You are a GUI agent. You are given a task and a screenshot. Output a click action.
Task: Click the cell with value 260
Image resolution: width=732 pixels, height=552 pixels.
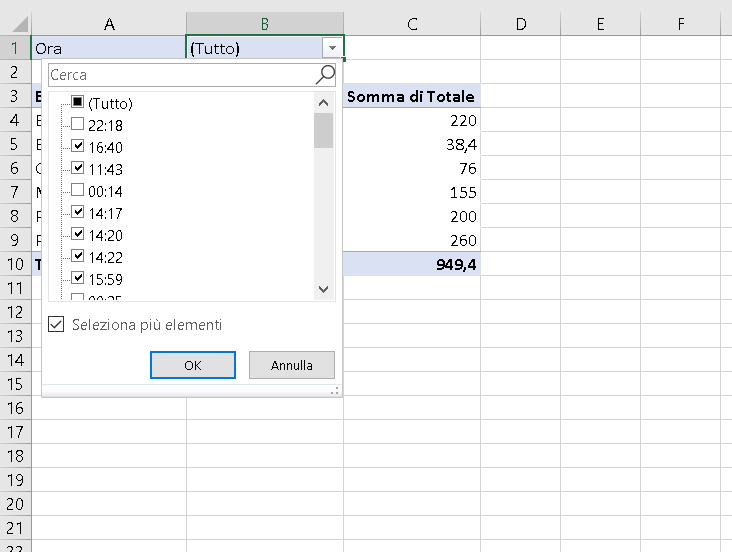tap(412, 240)
